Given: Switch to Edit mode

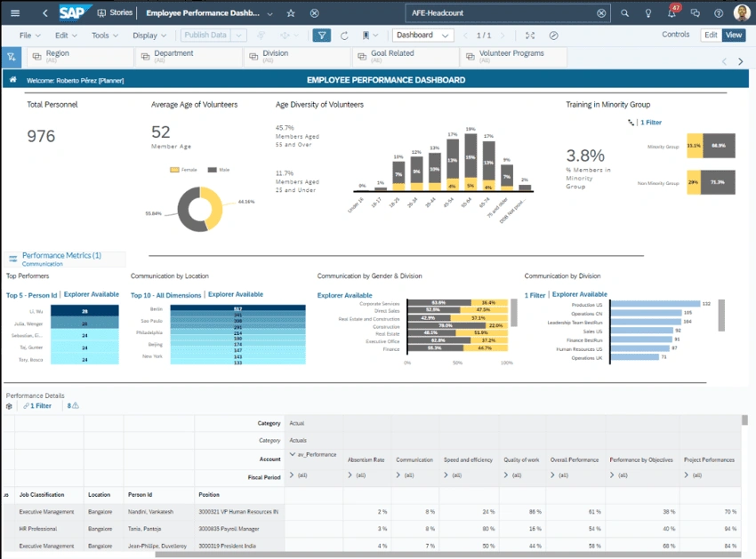Looking at the screenshot, I should tap(711, 35).
